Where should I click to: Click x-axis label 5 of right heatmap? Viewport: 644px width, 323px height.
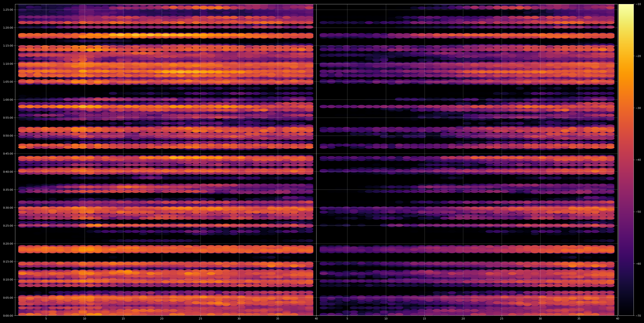[347, 319]
